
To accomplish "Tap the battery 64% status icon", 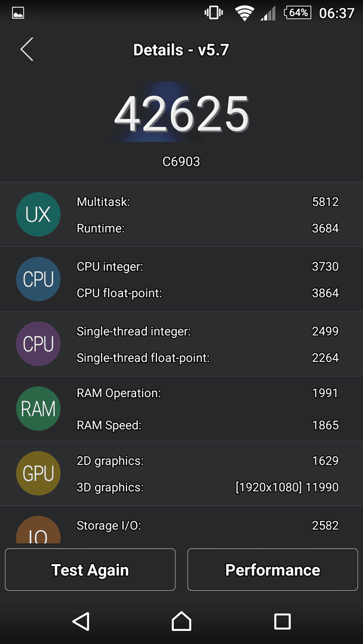I will coord(297,13).
